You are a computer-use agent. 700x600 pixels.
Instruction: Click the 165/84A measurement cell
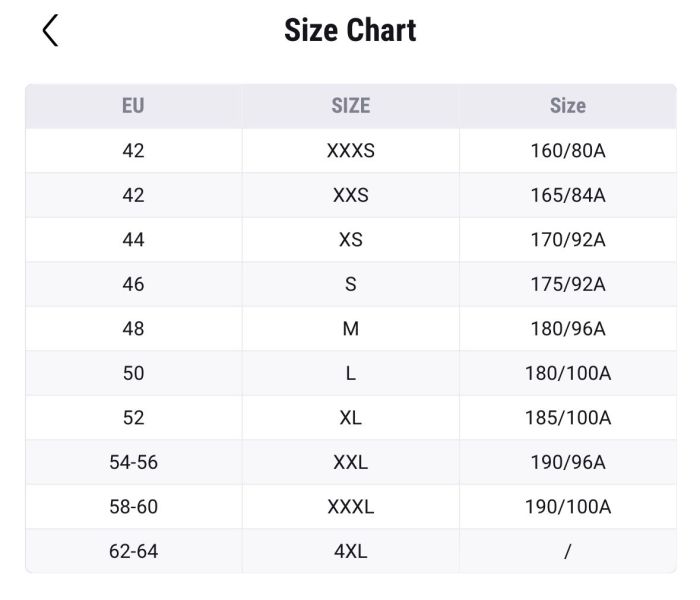pos(567,196)
